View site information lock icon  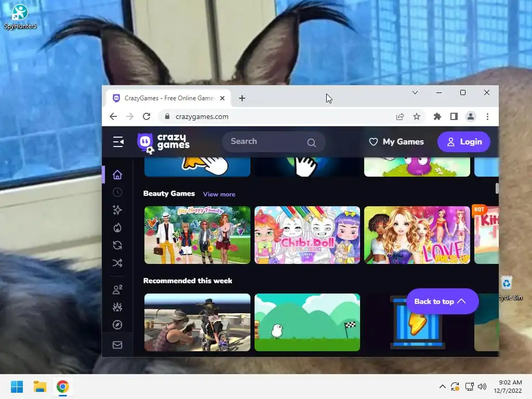point(167,116)
